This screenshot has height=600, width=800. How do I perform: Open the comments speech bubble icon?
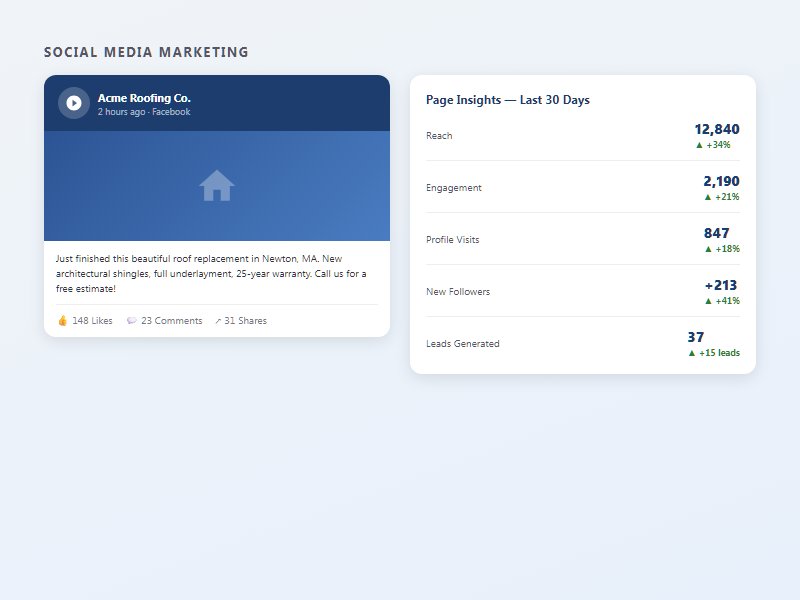132,320
